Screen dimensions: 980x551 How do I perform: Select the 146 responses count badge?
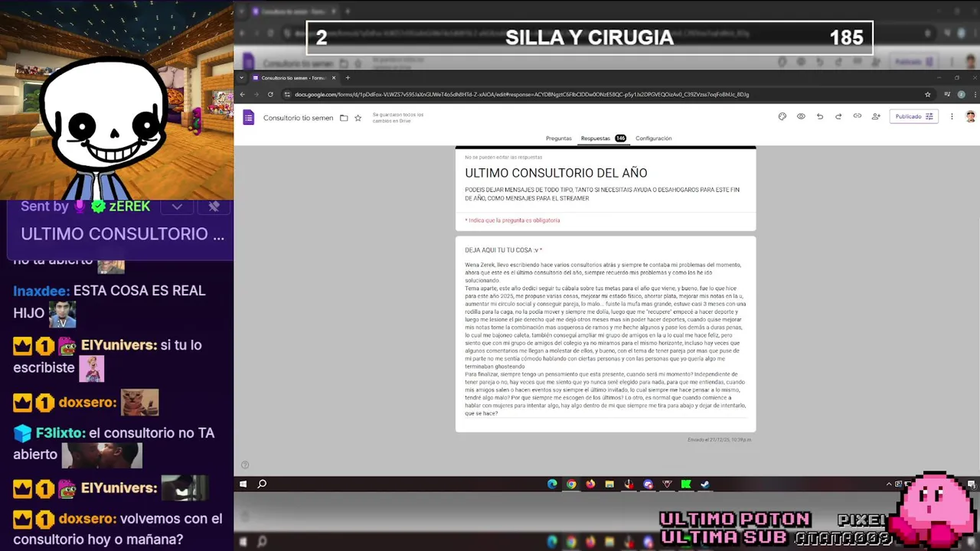(x=620, y=139)
